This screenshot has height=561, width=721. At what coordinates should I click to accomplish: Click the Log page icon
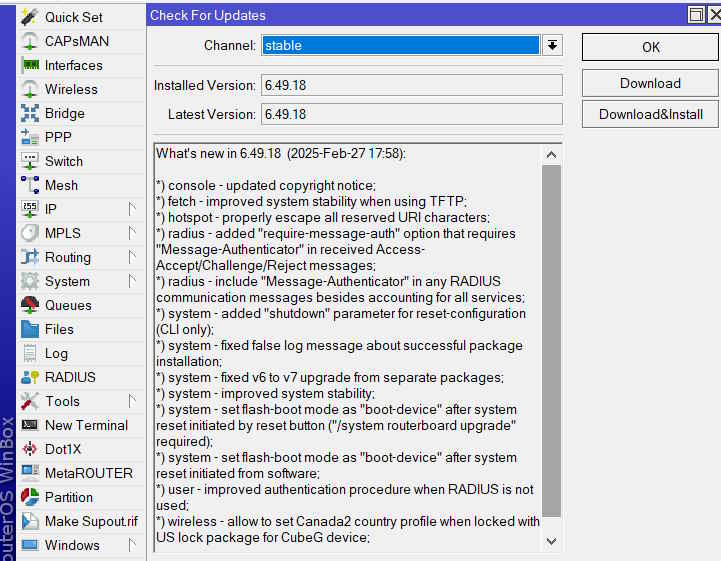(x=29, y=353)
